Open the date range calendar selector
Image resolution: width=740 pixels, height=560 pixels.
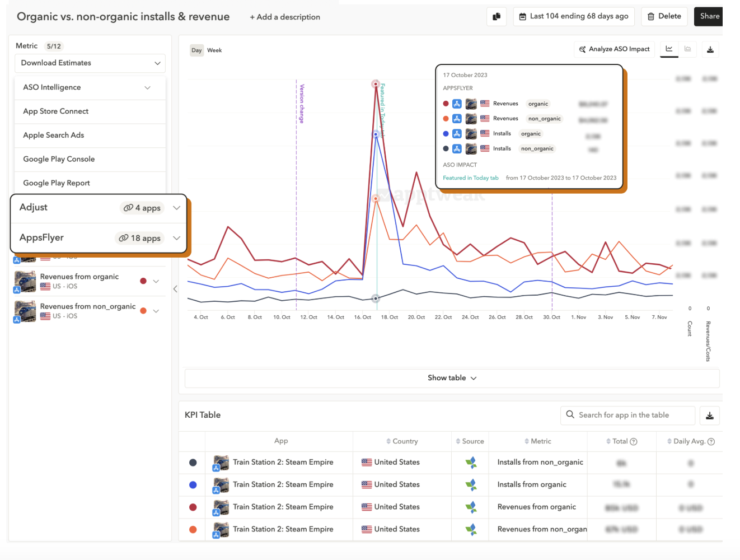tap(574, 16)
